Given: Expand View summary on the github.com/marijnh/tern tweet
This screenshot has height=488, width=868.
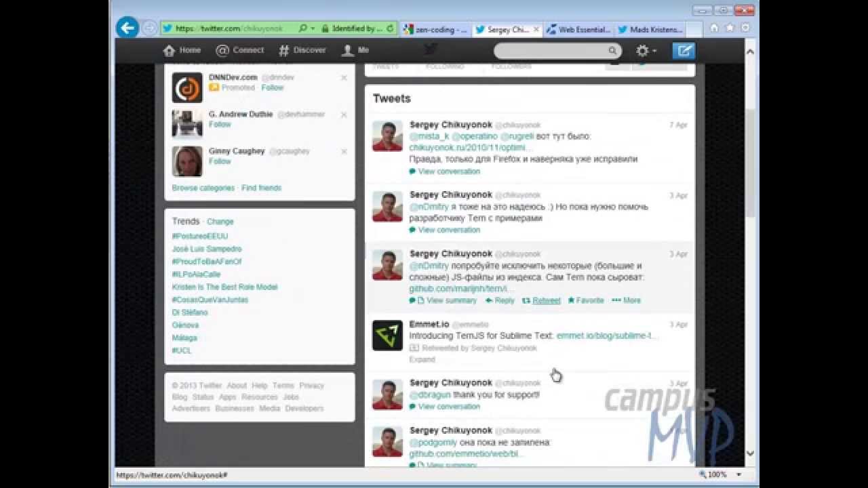Looking at the screenshot, I should (x=443, y=300).
